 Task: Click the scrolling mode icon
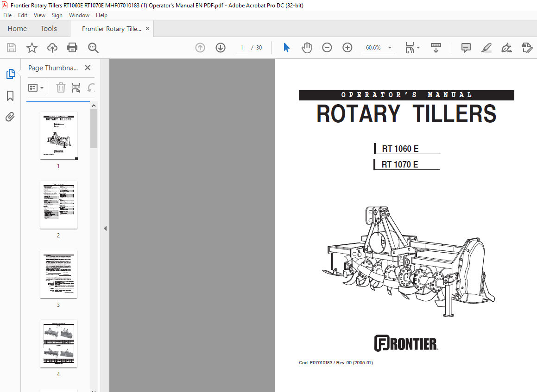pos(436,48)
